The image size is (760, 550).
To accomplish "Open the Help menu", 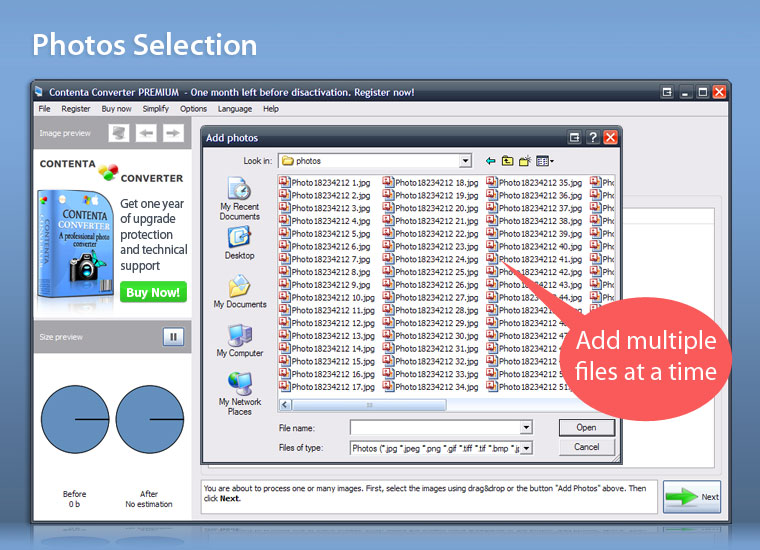I will (271, 109).
